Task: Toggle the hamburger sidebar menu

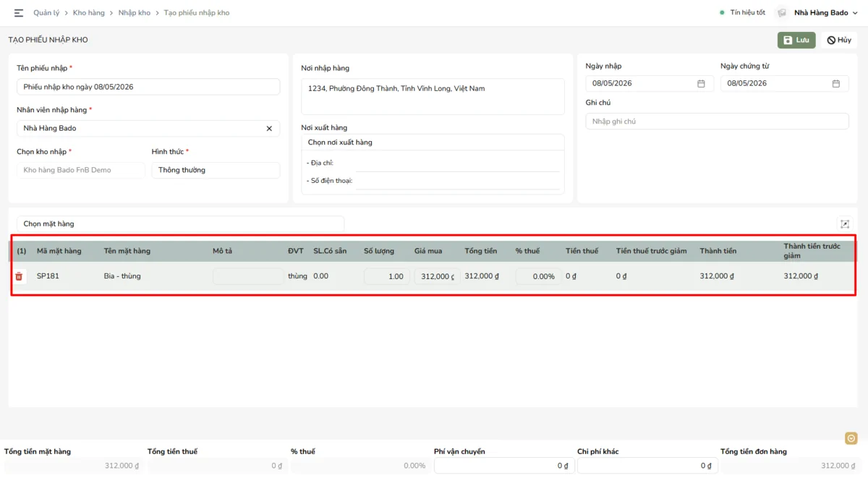Action: (x=19, y=13)
